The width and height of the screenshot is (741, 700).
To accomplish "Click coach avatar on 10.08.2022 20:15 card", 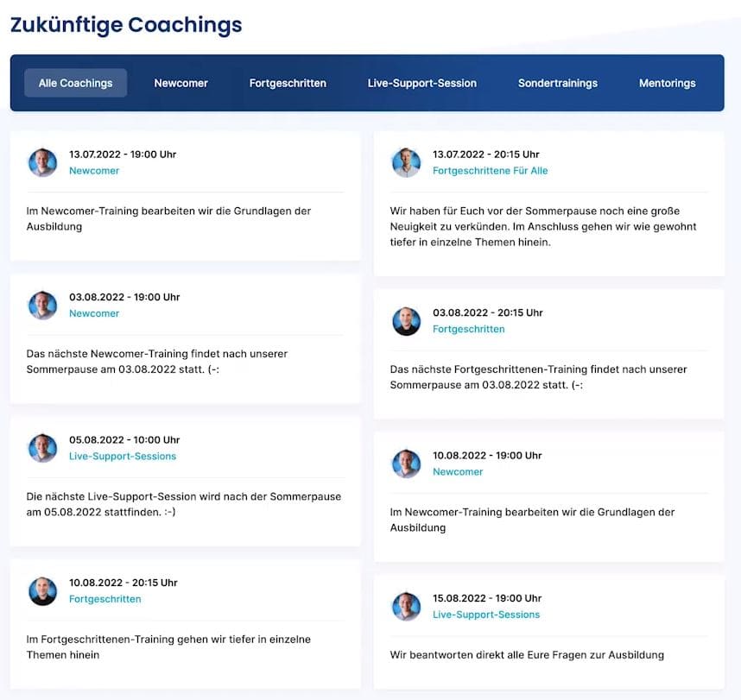I will coord(42,591).
